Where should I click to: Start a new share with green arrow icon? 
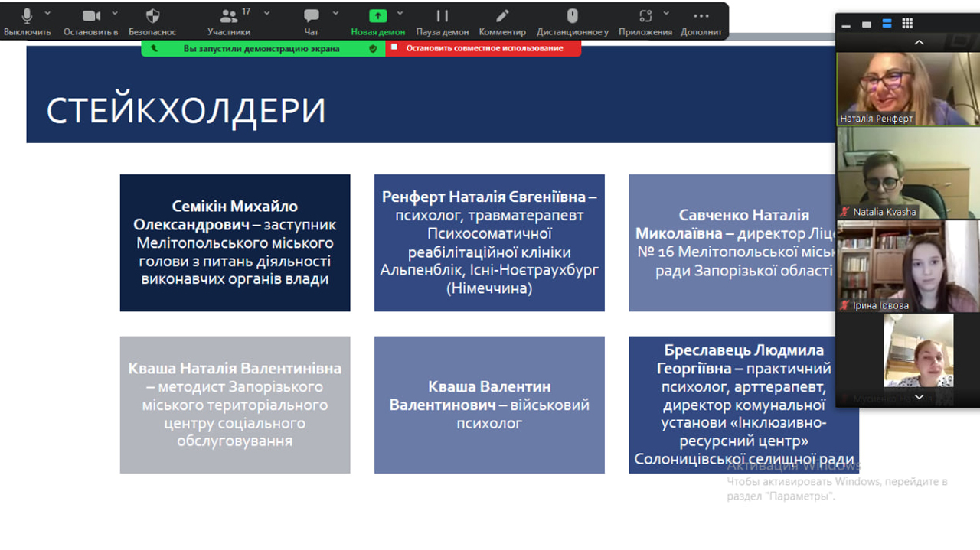(377, 17)
